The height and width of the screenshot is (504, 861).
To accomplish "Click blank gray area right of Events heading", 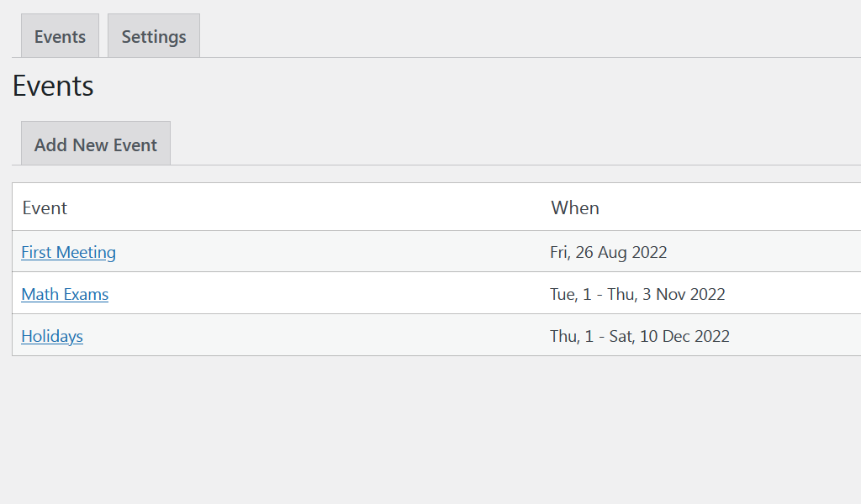I will 473,87.
